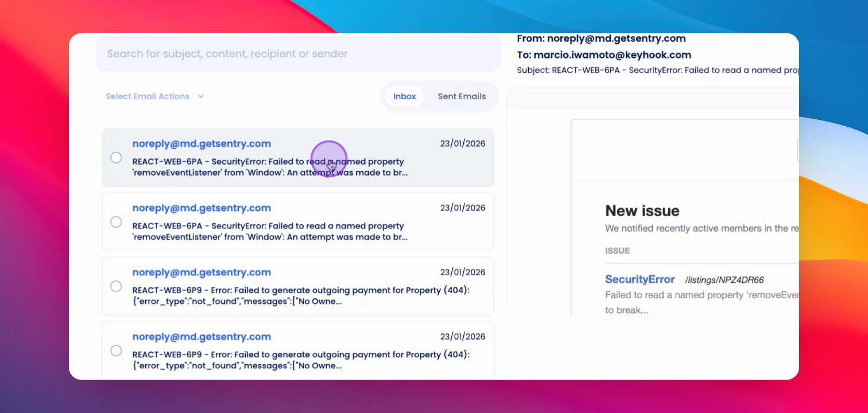Switch to the Inbox tab
868x413 pixels.
pyautogui.click(x=404, y=96)
